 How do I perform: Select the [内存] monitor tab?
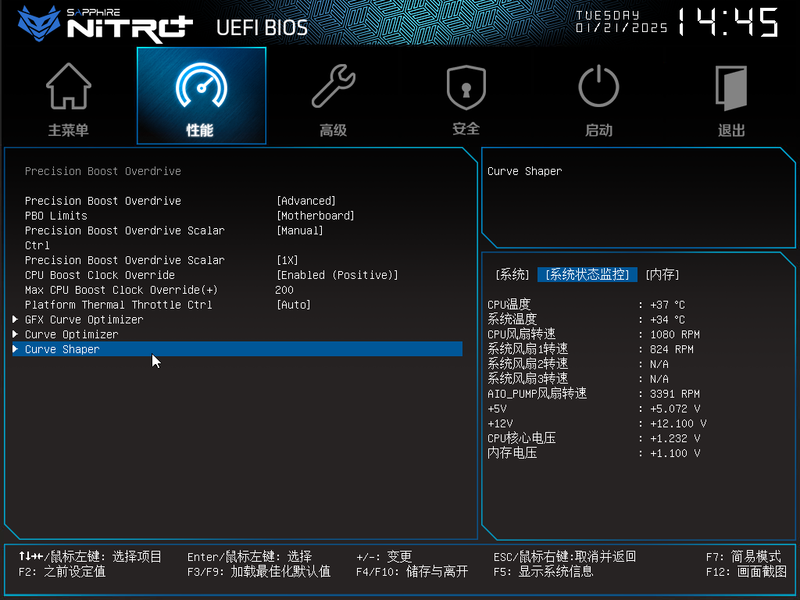(662, 274)
